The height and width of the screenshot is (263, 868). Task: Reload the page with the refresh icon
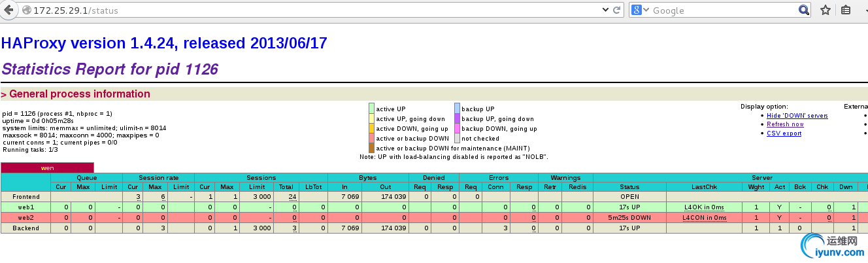616,10
